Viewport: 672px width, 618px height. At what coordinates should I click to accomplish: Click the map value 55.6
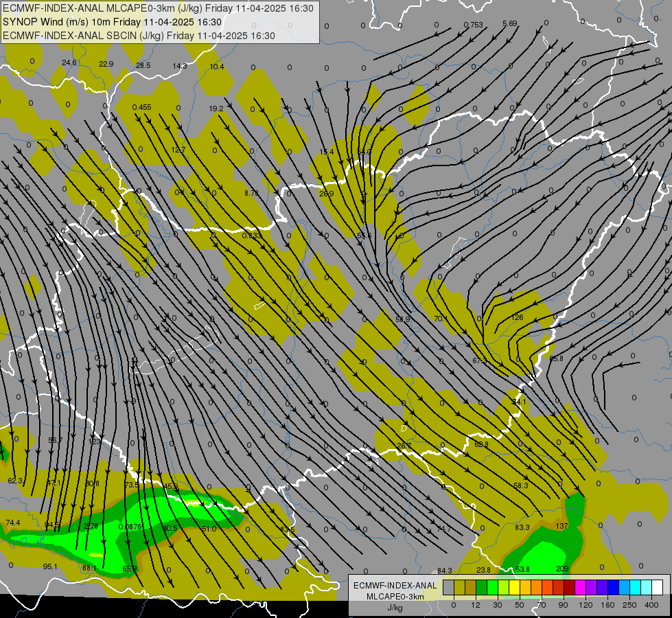pyautogui.click(x=364, y=236)
